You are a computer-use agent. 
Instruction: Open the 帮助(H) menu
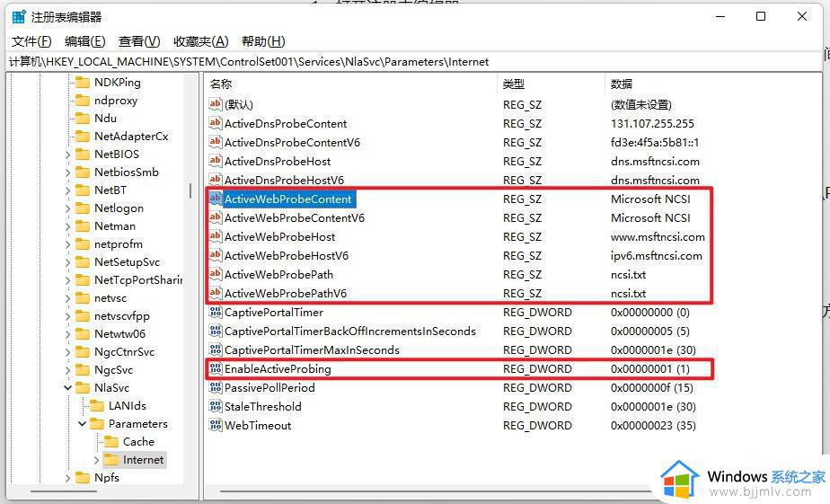tap(263, 41)
